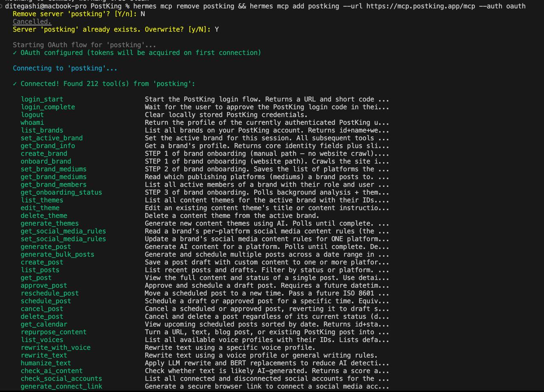Select the get_calendar tool name
544x392 pixels.
[x=44, y=324]
